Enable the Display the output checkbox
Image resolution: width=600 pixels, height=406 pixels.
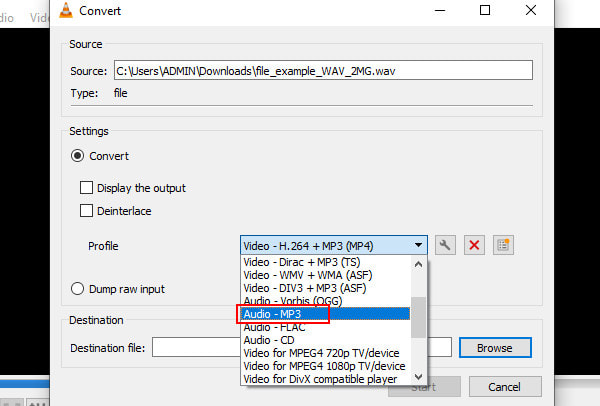point(86,188)
